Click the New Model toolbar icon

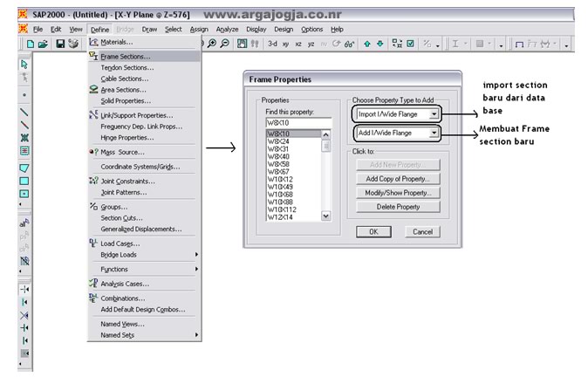[x=31, y=44]
